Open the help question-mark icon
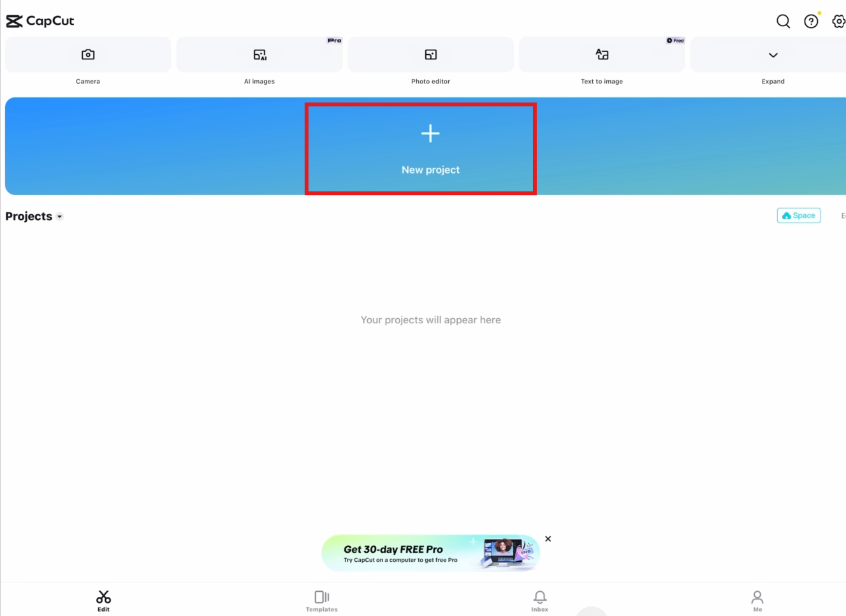This screenshot has height=616, width=846. pos(811,21)
